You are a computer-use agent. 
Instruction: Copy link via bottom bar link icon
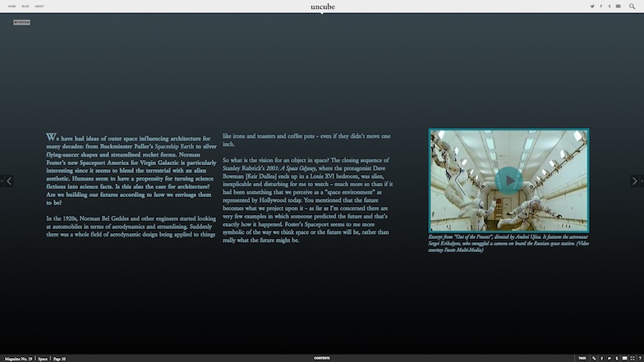click(594, 358)
